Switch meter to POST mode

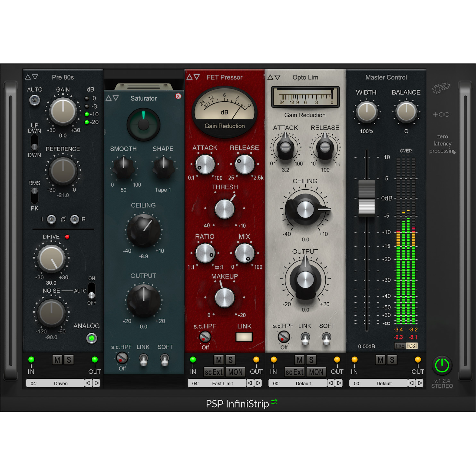tap(412, 346)
